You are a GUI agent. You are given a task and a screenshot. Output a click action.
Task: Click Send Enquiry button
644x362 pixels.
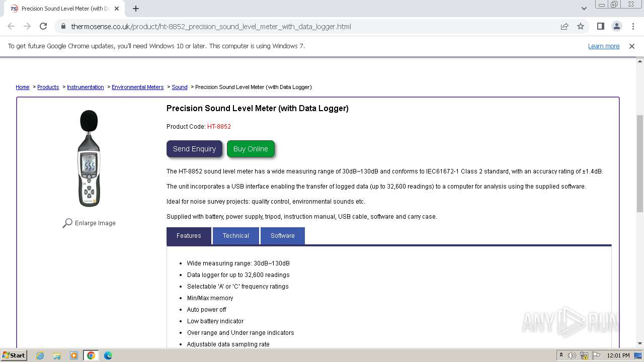[194, 149]
